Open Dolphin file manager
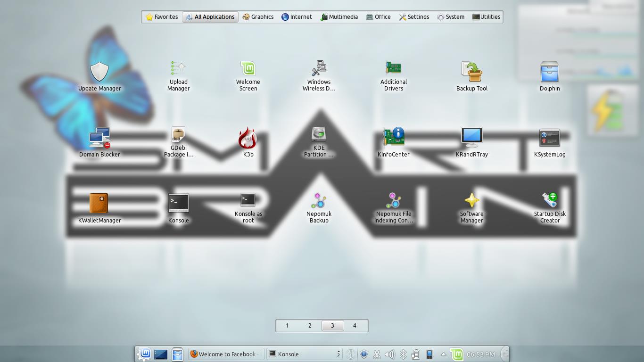This screenshot has height=362, width=644. 550,75
